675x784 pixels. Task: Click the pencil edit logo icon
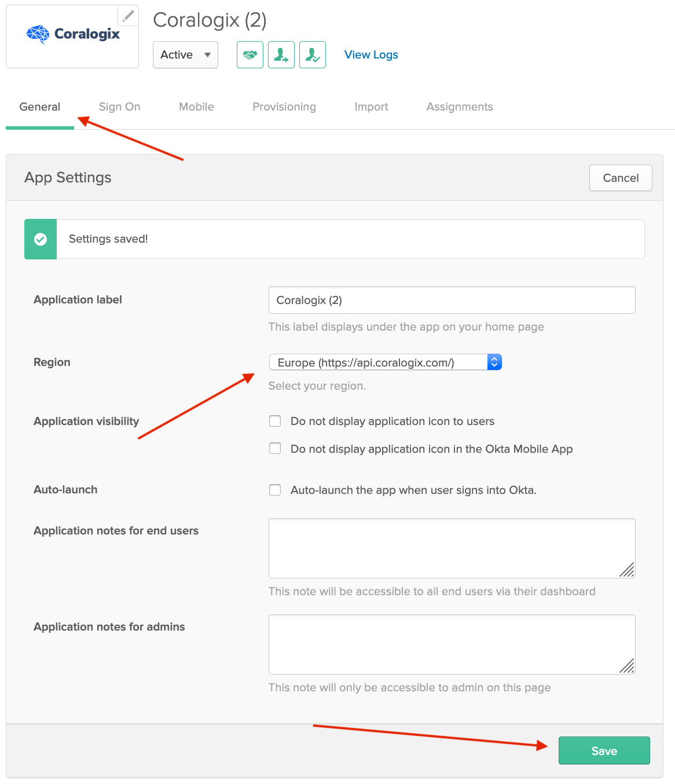click(x=128, y=16)
